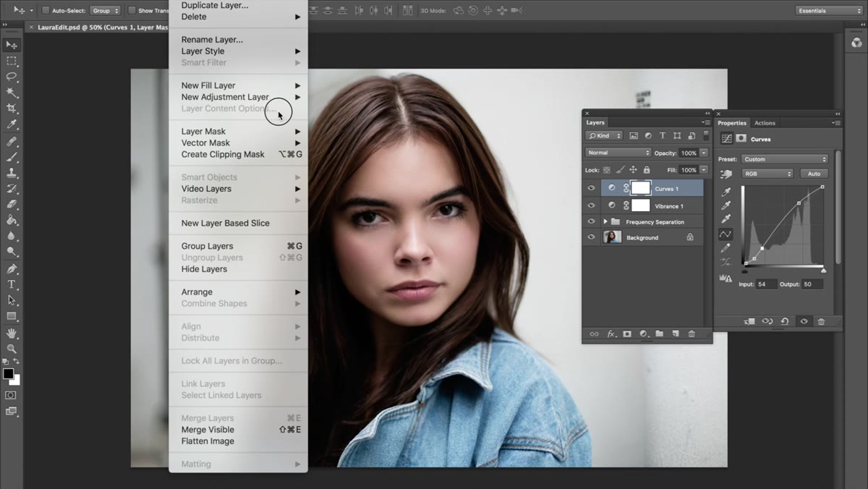The height and width of the screenshot is (489, 868).
Task: Click the black point eyedropper in Curves
Action: coord(726,192)
